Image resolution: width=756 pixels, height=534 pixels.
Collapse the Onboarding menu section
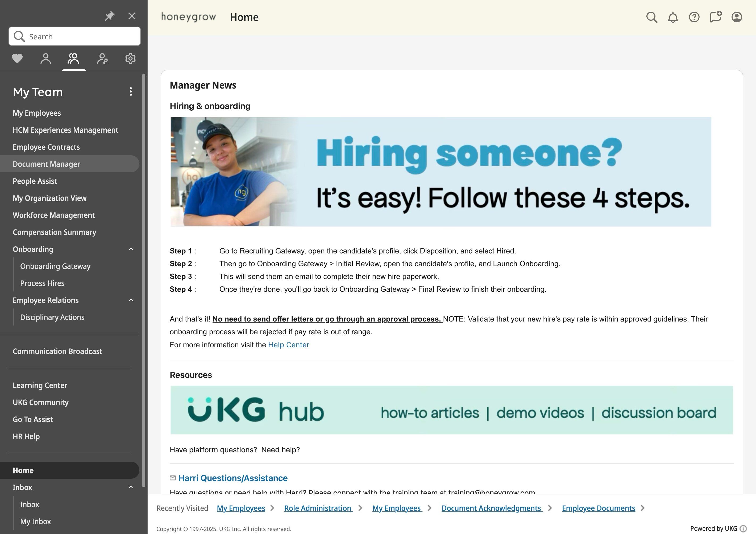(131, 249)
